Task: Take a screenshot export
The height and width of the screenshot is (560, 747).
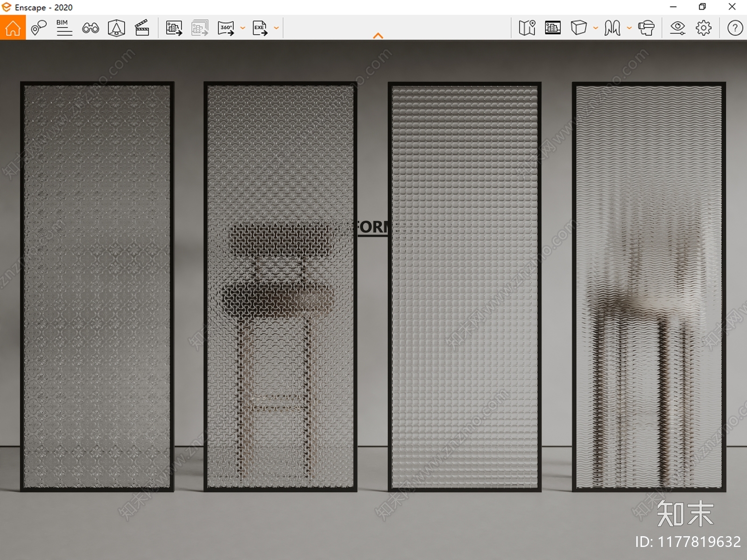Action: pyautogui.click(x=174, y=28)
